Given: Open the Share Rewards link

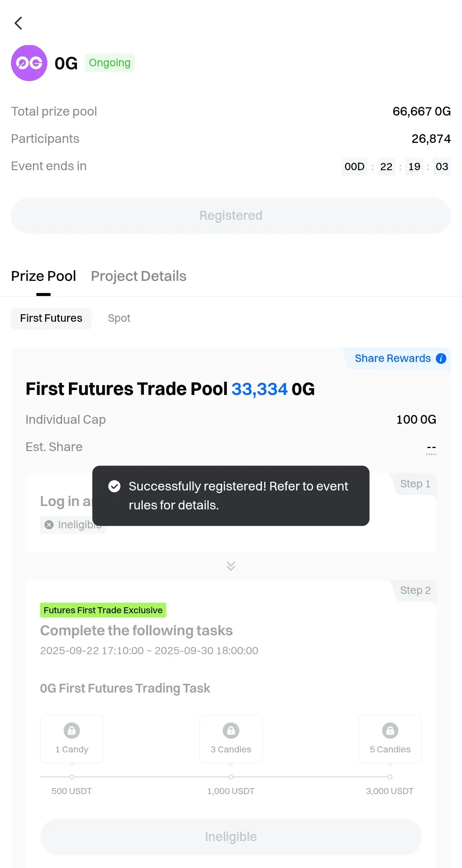Looking at the screenshot, I should tap(393, 358).
